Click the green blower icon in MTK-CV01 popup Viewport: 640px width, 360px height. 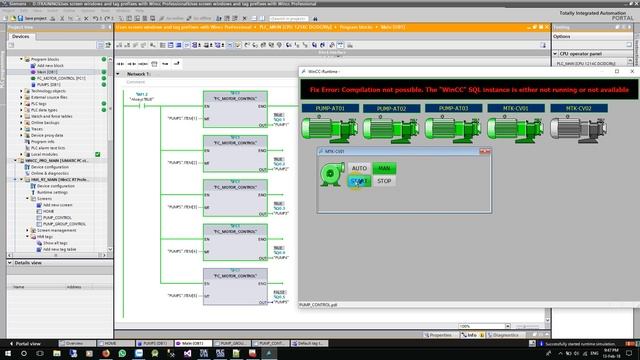click(331, 174)
